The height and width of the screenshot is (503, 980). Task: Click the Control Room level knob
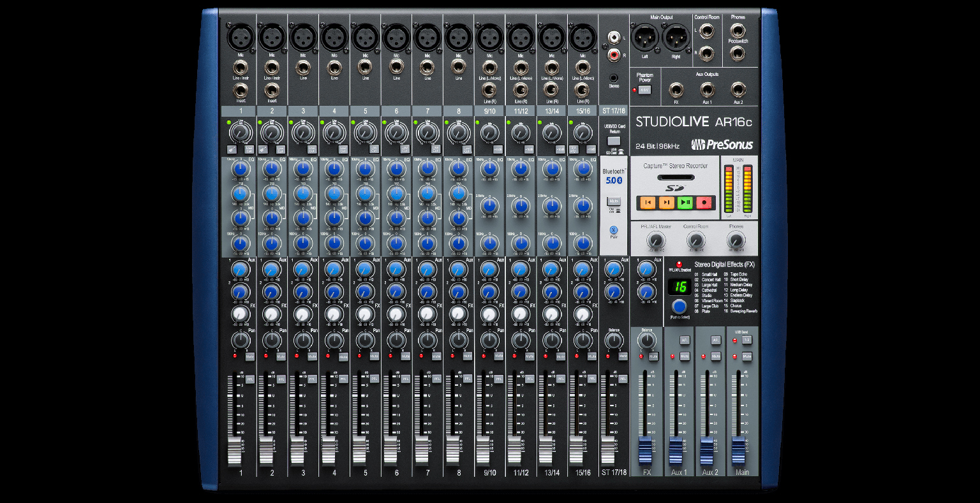pos(695,240)
